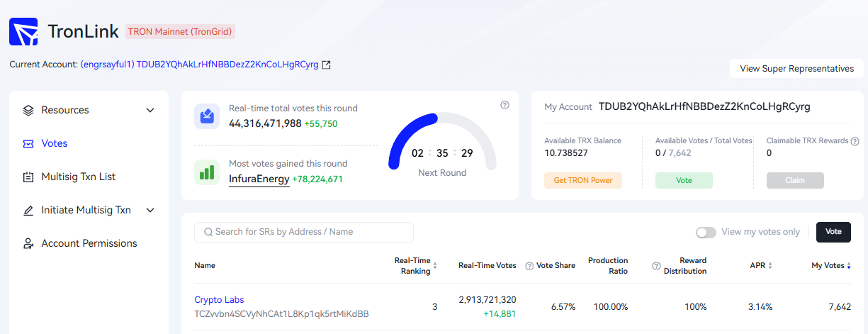Image resolution: width=868 pixels, height=334 pixels.
Task: Click My Votes value 7,642 in row
Action: click(840, 307)
